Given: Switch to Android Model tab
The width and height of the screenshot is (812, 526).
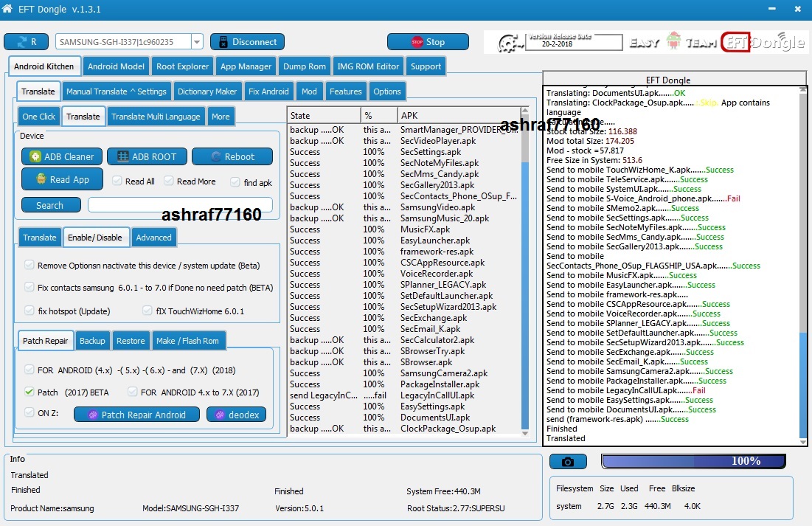Looking at the screenshot, I should click(116, 66).
